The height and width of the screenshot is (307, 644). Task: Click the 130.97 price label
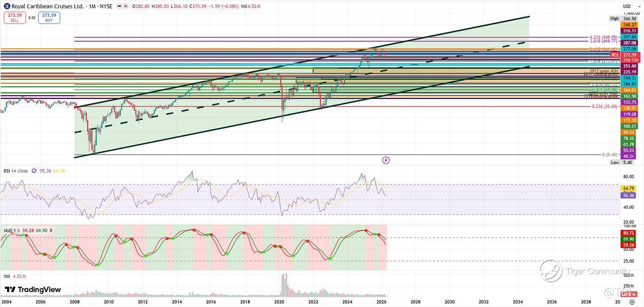(629, 108)
